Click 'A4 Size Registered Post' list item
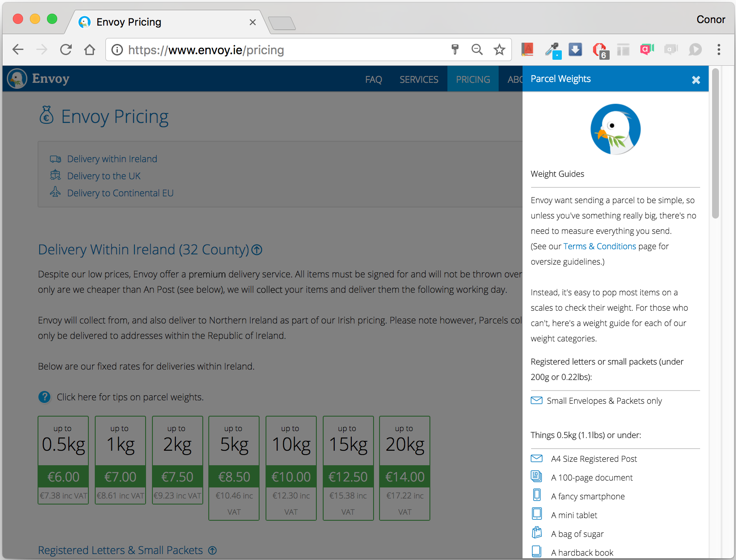This screenshot has width=736, height=560. pos(594,459)
